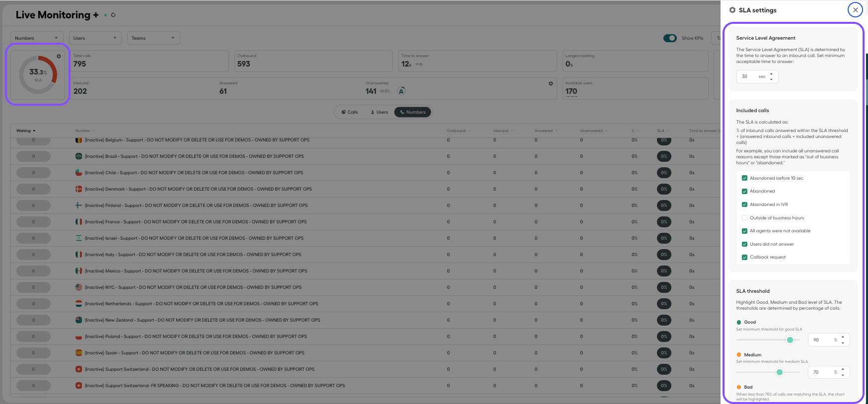This screenshot has height=404, width=868.
Task: Click the Italy flag icon
Action: [78, 255]
